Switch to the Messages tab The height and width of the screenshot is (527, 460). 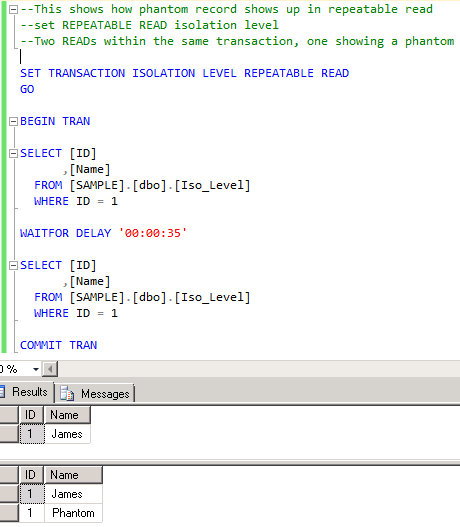[x=95, y=393]
